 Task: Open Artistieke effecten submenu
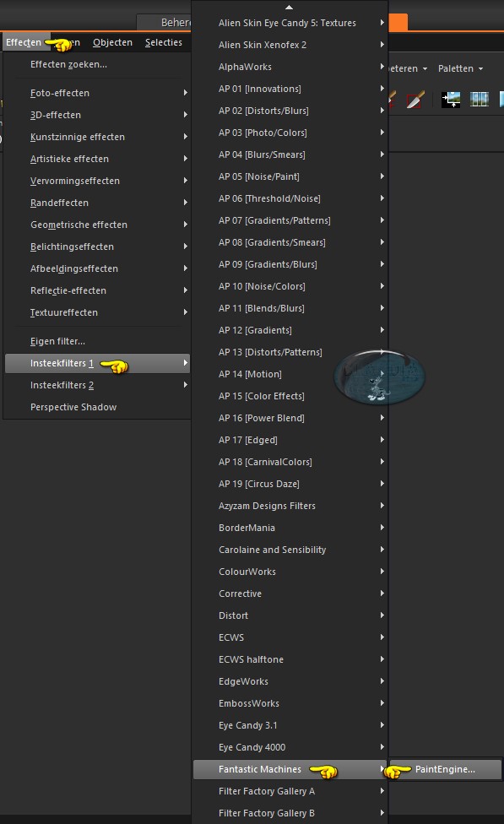[97, 159]
